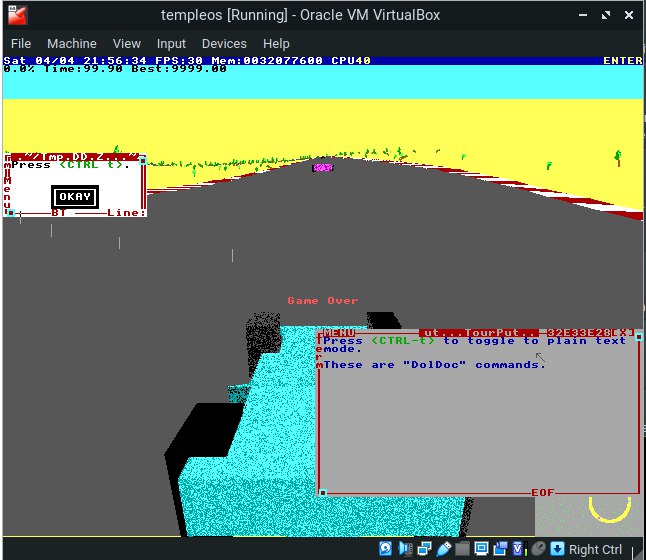The height and width of the screenshot is (560, 646).
Task: Open the Input menu
Action: (171, 44)
